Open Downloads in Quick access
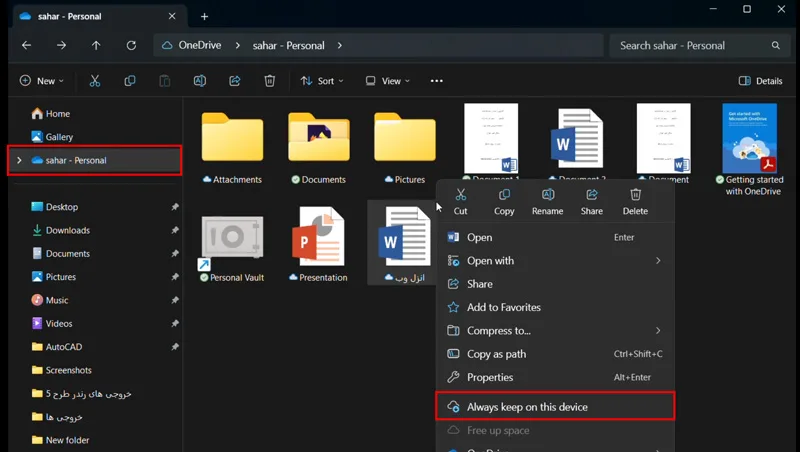This screenshot has width=800, height=452. (61, 230)
